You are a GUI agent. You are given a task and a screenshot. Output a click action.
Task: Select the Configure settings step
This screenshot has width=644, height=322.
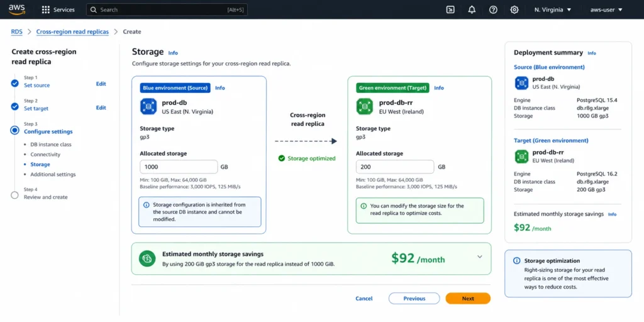[48, 131]
